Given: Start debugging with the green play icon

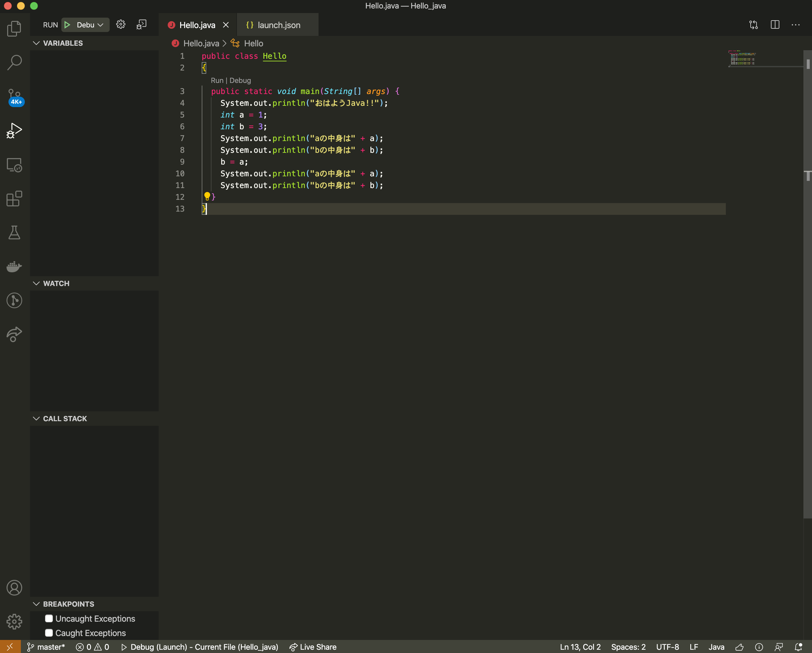Looking at the screenshot, I should click(68, 25).
